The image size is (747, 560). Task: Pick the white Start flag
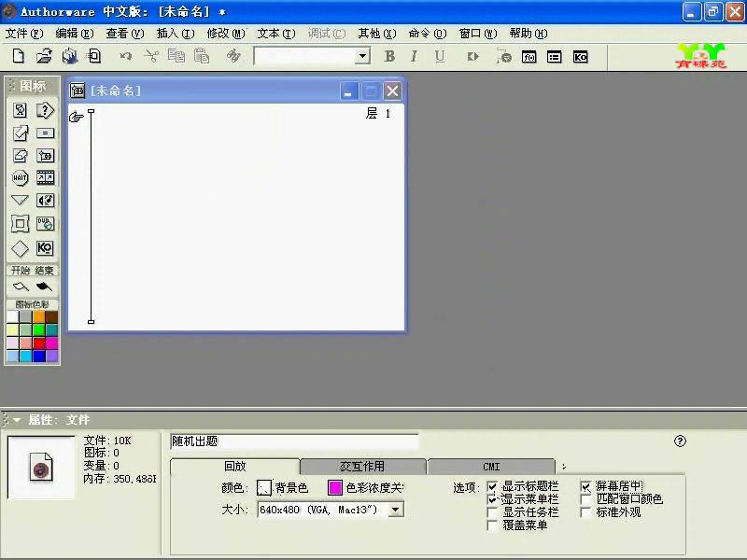(x=21, y=287)
